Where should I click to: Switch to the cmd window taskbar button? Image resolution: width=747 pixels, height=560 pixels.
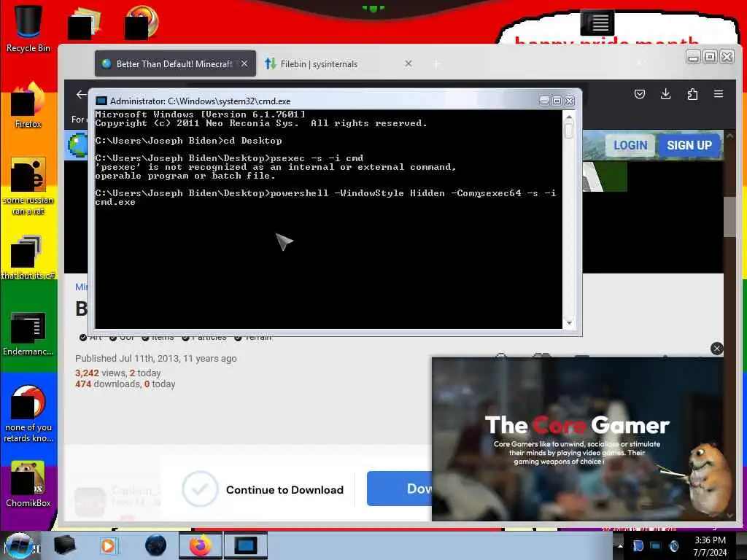[x=246, y=545]
